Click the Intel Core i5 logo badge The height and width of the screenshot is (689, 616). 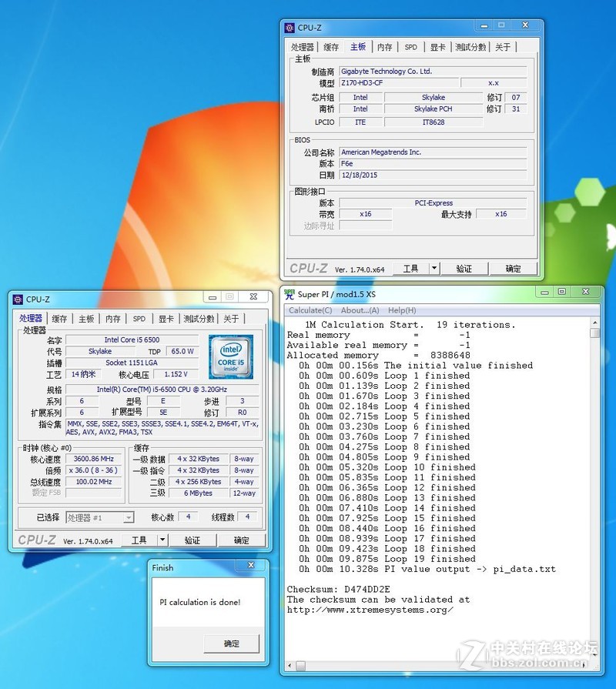pos(231,356)
